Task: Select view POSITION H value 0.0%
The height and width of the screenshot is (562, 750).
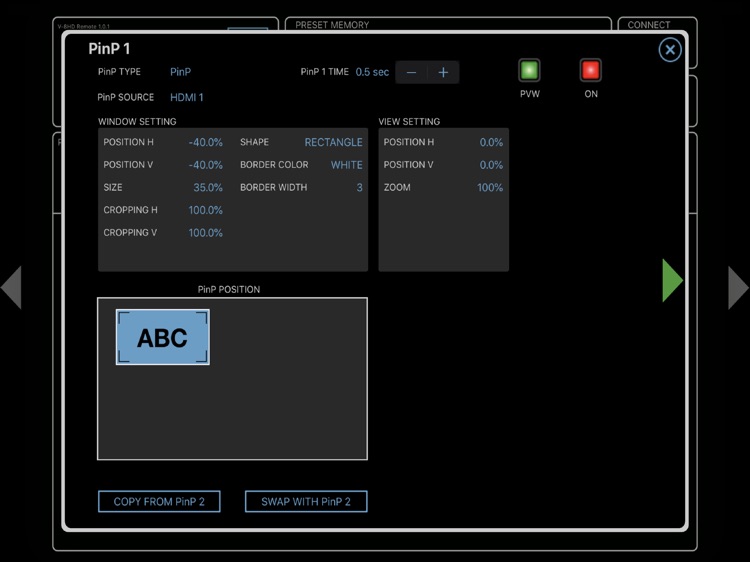Action: pyautogui.click(x=491, y=142)
